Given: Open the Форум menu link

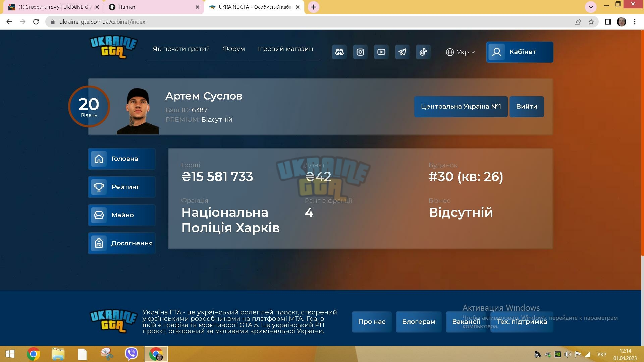Looking at the screenshot, I should coord(233,49).
